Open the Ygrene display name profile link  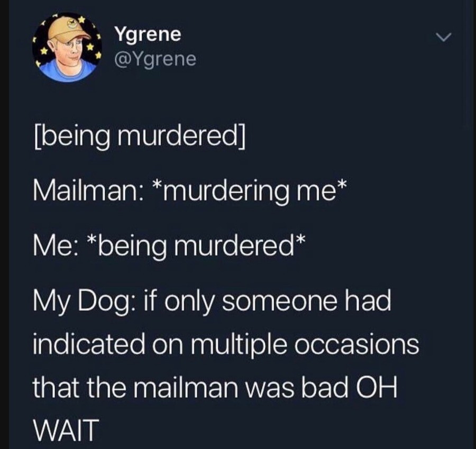[148, 35]
